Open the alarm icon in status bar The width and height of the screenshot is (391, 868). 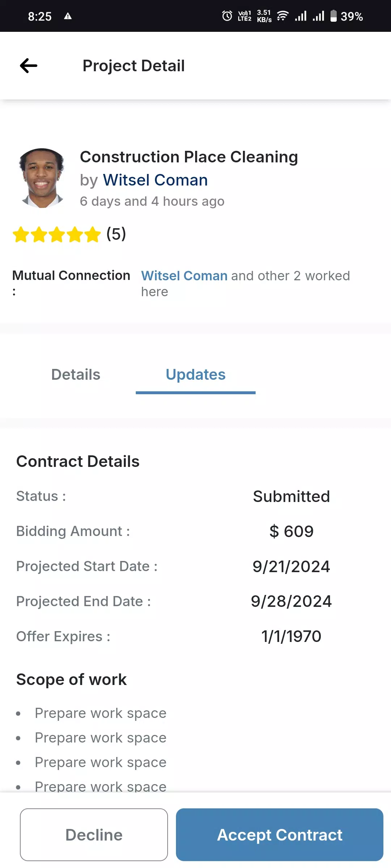tap(227, 16)
